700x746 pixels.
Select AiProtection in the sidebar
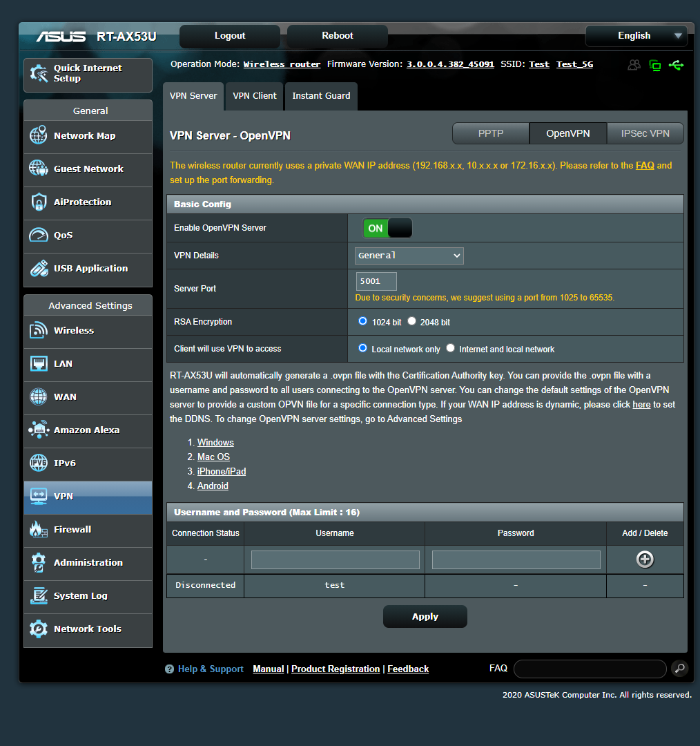click(x=88, y=202)
